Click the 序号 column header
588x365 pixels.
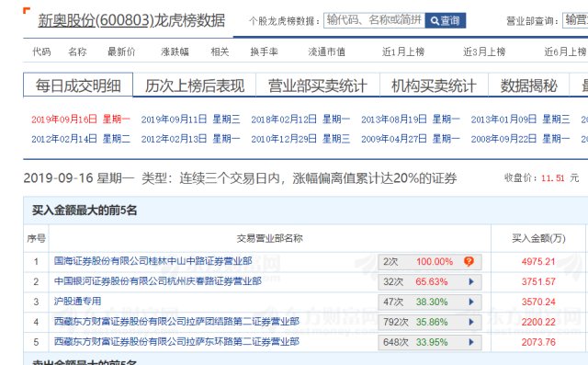pyautogui.click(x=36, y=238)
